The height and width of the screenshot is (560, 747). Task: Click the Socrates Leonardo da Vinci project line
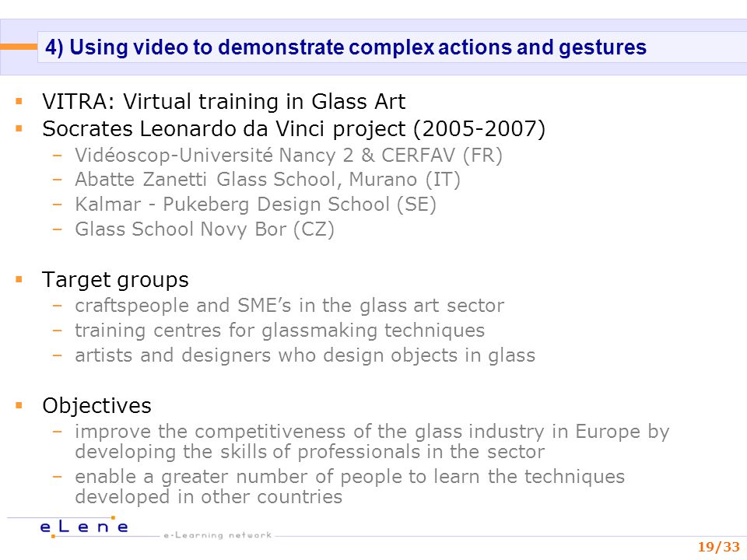click(x=293, y=129)
